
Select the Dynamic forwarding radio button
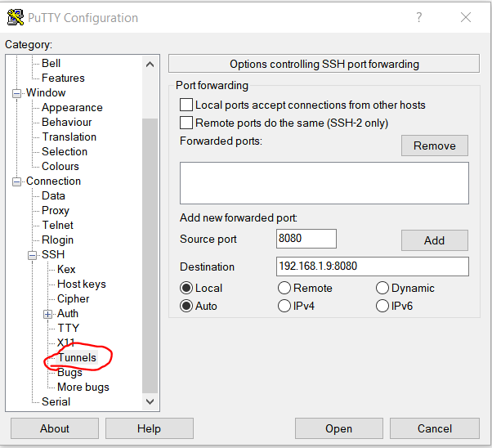pos(382,288)
